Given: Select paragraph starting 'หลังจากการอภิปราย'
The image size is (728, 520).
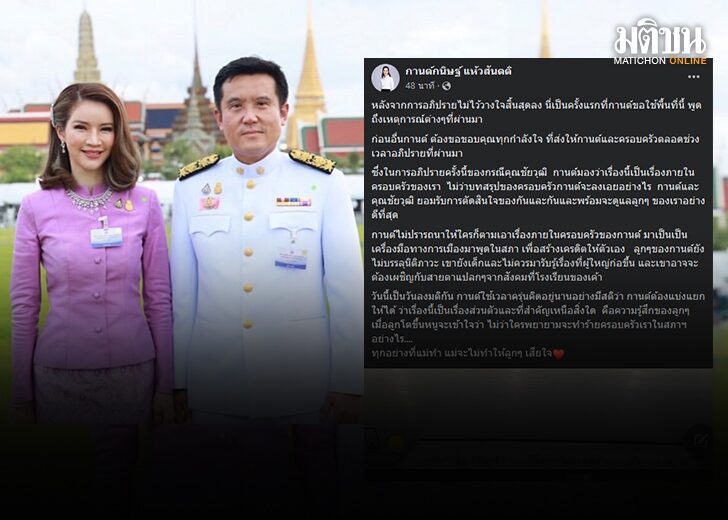Looking at the screenshot, I should (536, 112).
